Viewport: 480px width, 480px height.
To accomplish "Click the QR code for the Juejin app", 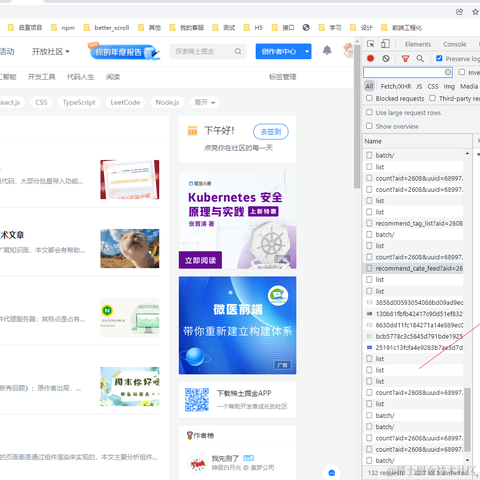I will tap(197, 400).
